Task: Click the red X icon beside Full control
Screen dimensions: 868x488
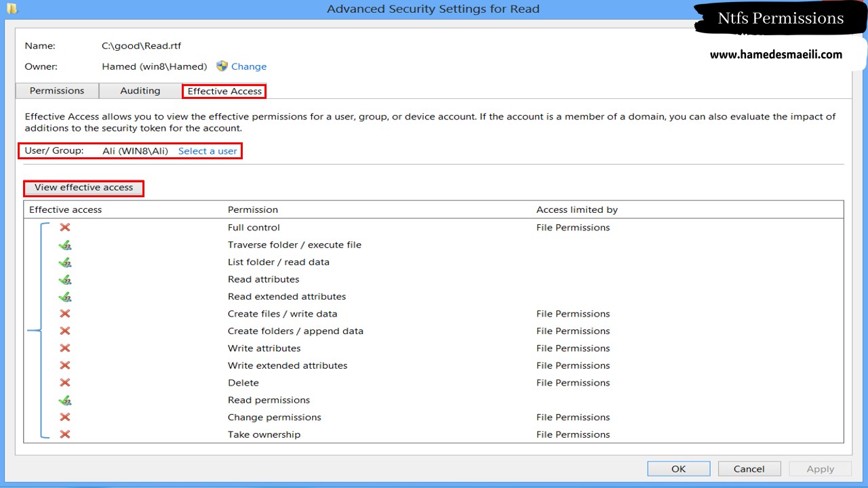Action: point(65,228)
